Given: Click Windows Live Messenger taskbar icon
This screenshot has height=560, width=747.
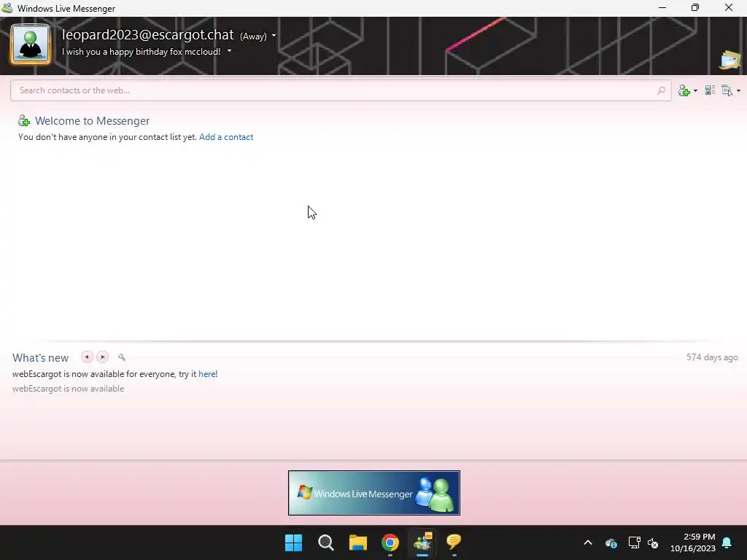Looking at the screenshot, I should click(x=422, y=542).
